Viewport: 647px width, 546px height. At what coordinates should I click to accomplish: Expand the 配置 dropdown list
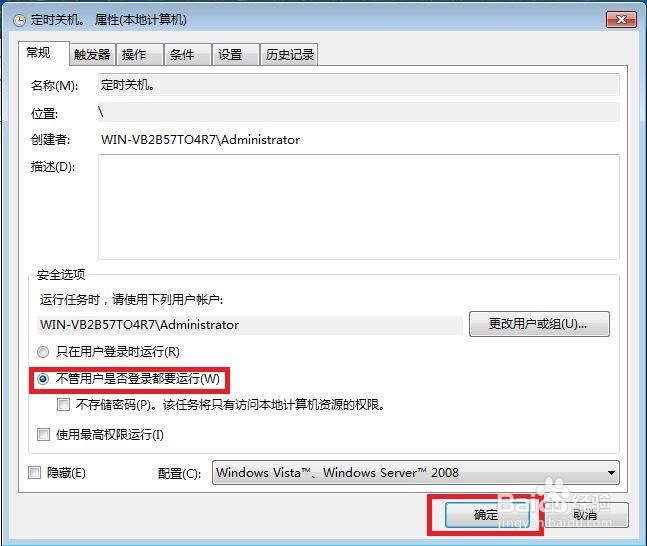[x=416, y=473]
